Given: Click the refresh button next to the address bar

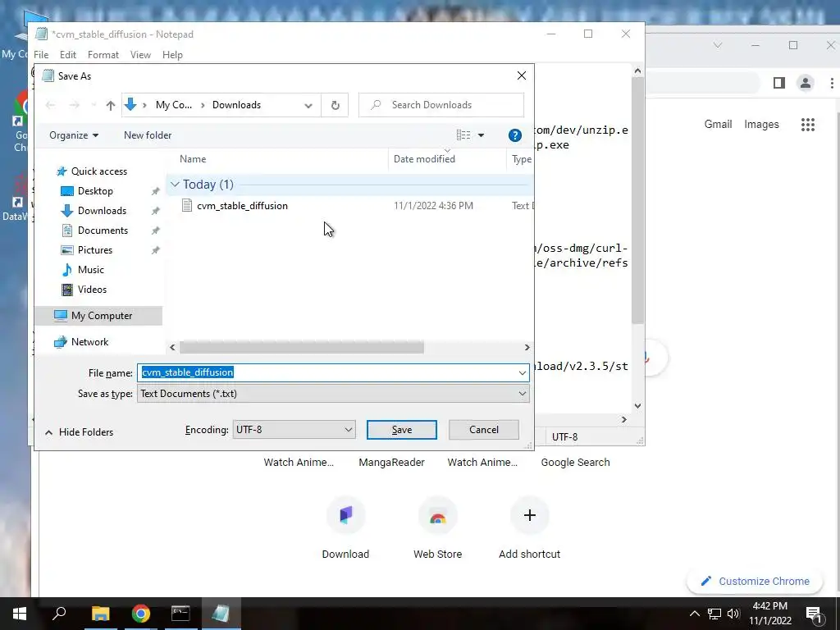Looking at the screenshot, I should pos(336,105).
